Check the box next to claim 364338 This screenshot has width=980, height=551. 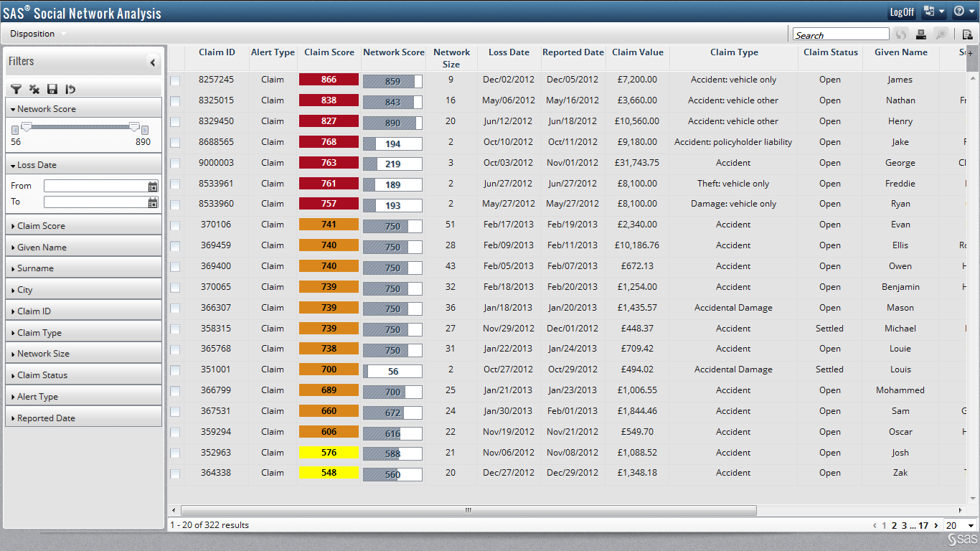pyautogui.click(x=175, y=474)
